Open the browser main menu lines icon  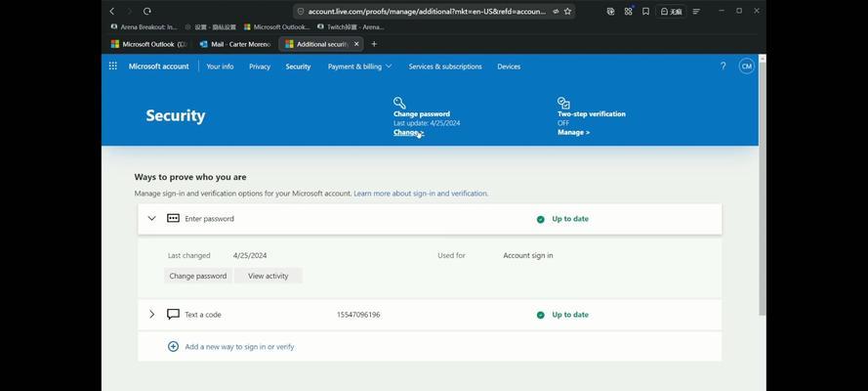click(x=696, y=11)
